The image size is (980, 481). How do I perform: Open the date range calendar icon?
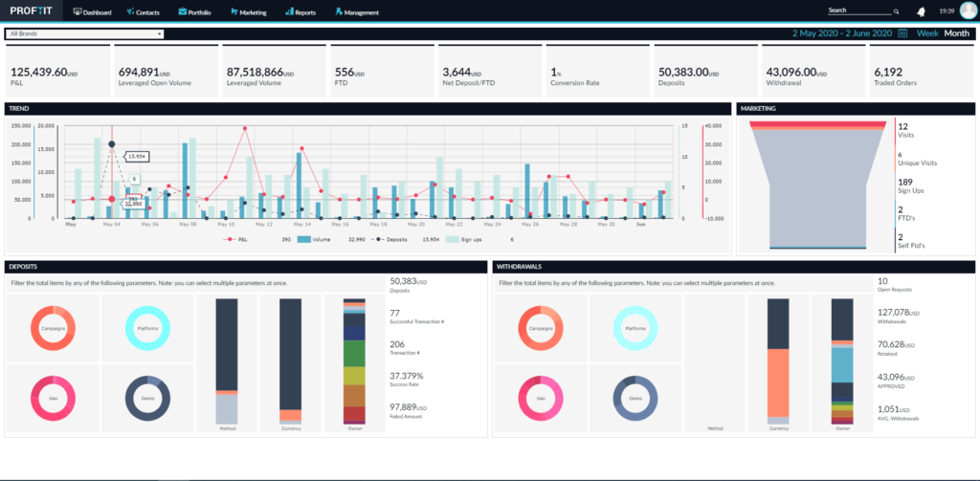point(902,33)
